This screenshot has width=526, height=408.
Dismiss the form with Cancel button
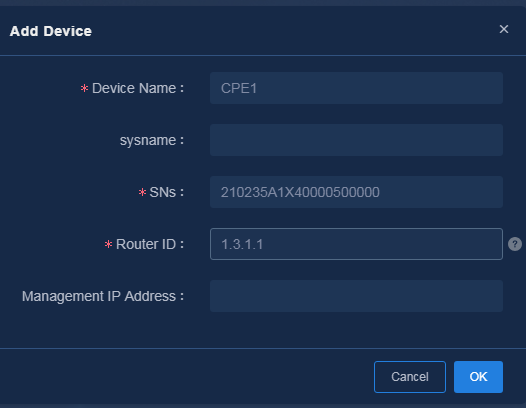(x=410, y=377)
